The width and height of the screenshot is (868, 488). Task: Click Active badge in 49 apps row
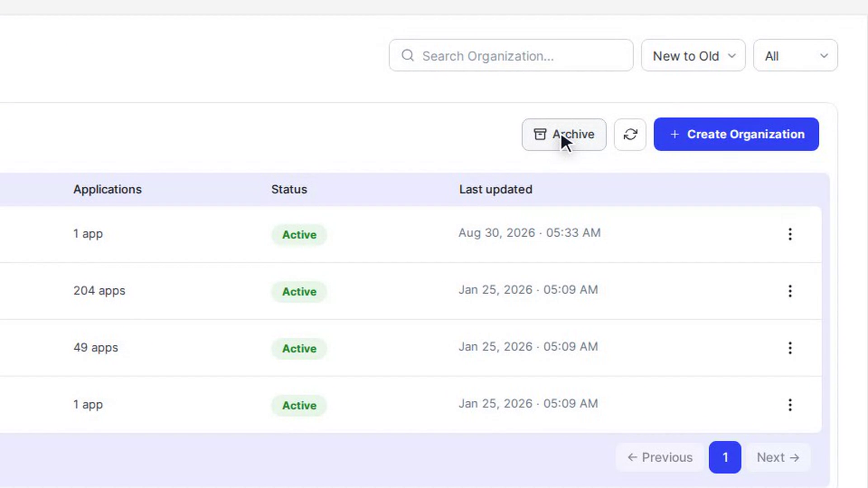click(x=299, y=348)
